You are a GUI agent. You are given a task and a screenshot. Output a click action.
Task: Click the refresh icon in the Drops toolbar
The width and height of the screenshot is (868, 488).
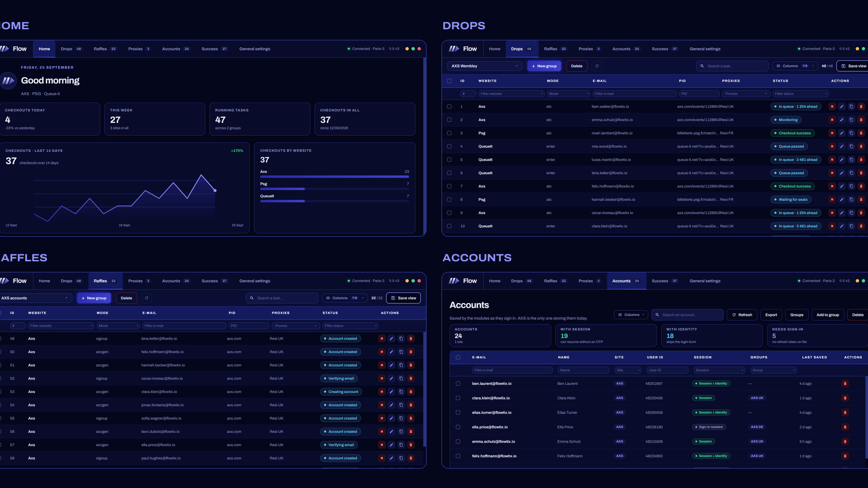(x=597, y=66)
